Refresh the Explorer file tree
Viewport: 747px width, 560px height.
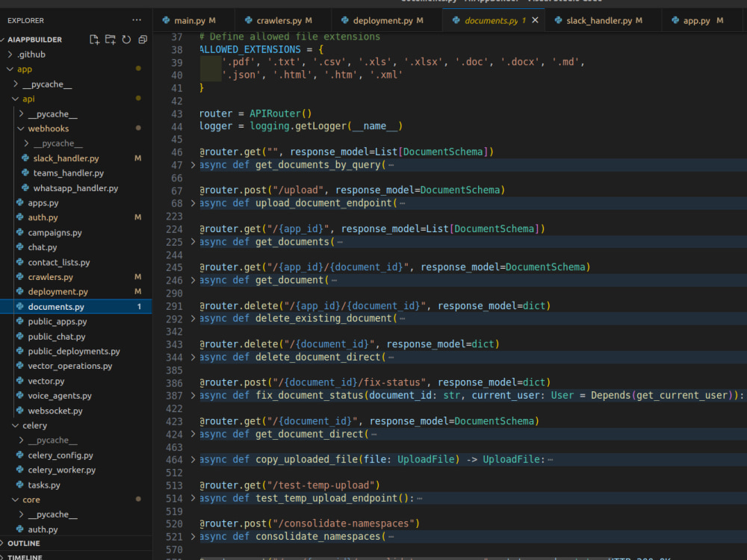pos(126,40)
